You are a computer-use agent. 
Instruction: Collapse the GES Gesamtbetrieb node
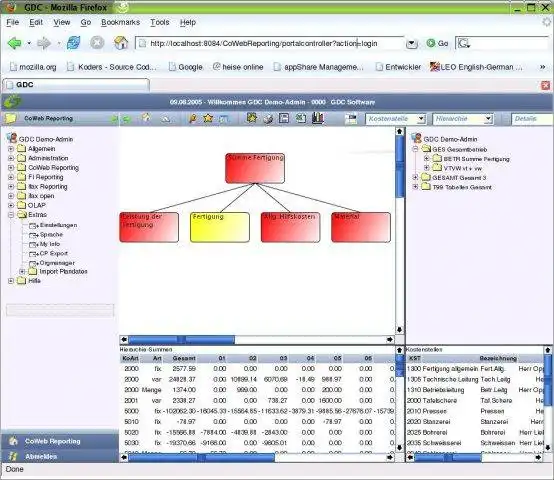(x=416, y=149)
